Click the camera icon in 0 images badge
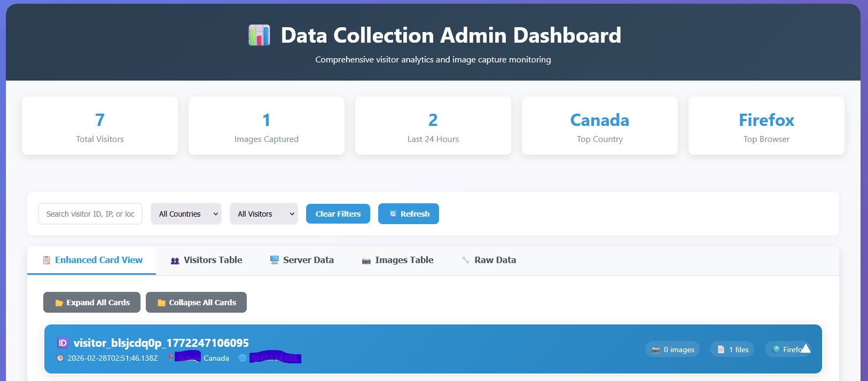The width and height of the screenshot is (868, 381). [x=656, y=350]
